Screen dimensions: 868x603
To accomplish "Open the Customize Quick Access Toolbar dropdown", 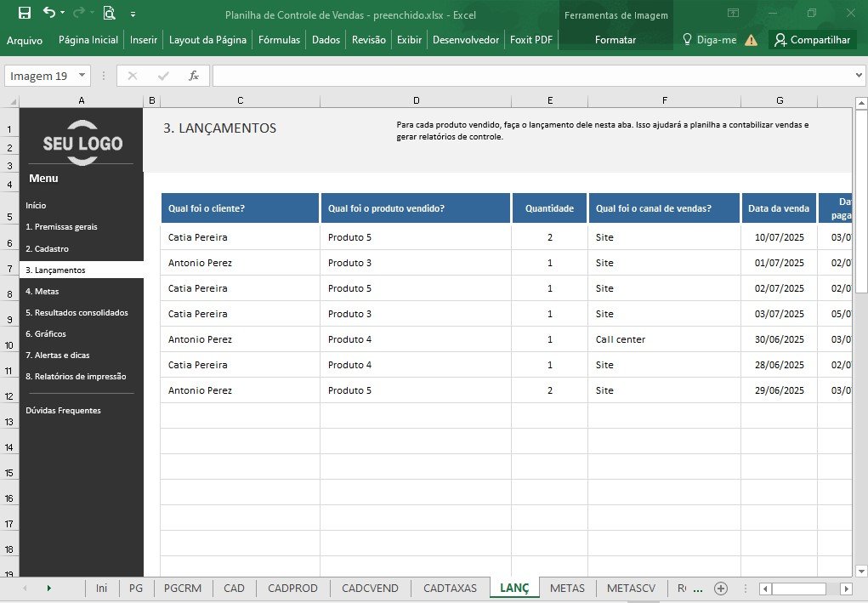I will coord(133,14).
